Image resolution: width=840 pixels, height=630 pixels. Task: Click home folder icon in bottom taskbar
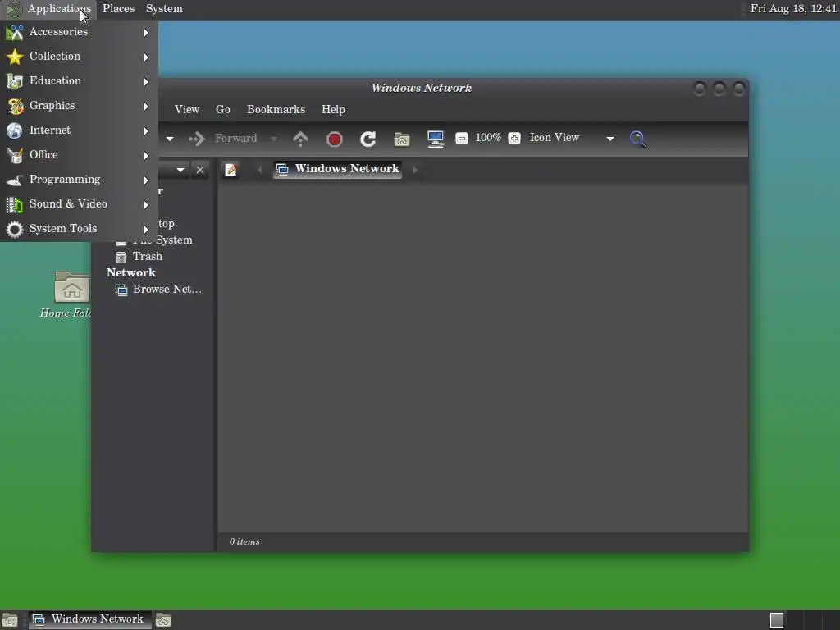(x=163, y=620)
